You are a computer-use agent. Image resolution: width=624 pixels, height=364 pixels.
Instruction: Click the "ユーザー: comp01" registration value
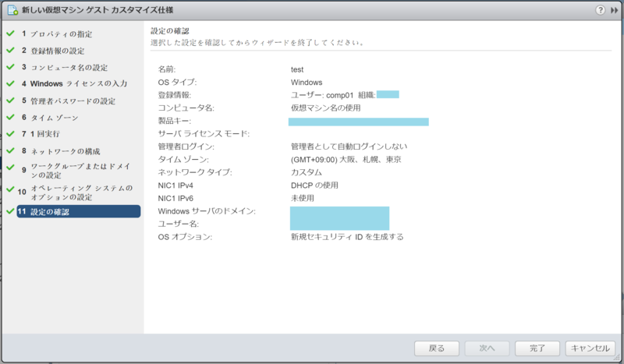[322, 95]
